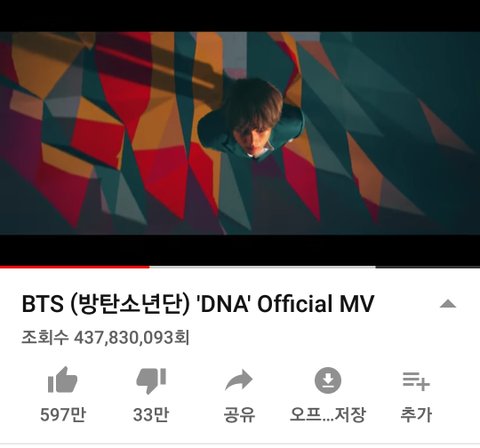Tap the video player frame to show controls
This screenshot has width=480, height=448.
click(x=240, y=133)
